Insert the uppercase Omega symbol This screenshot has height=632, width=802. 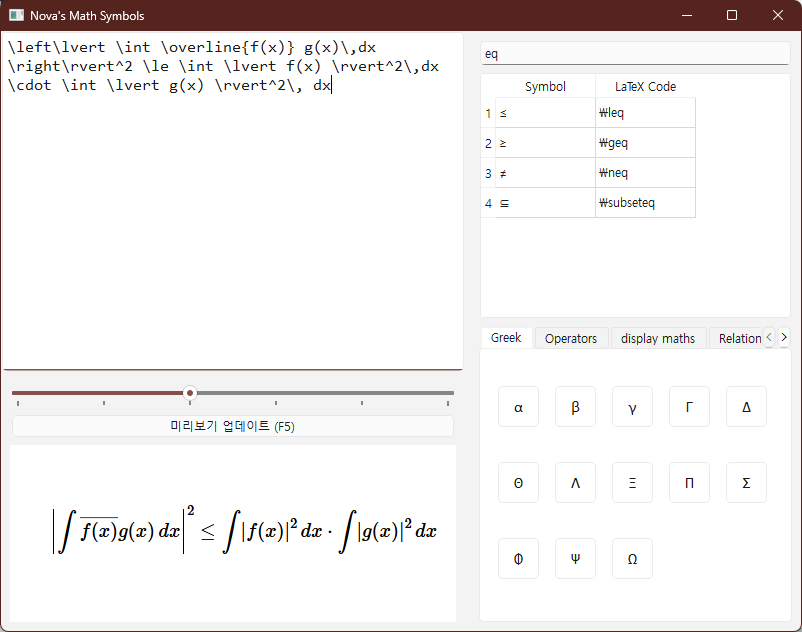coord(632,558)
